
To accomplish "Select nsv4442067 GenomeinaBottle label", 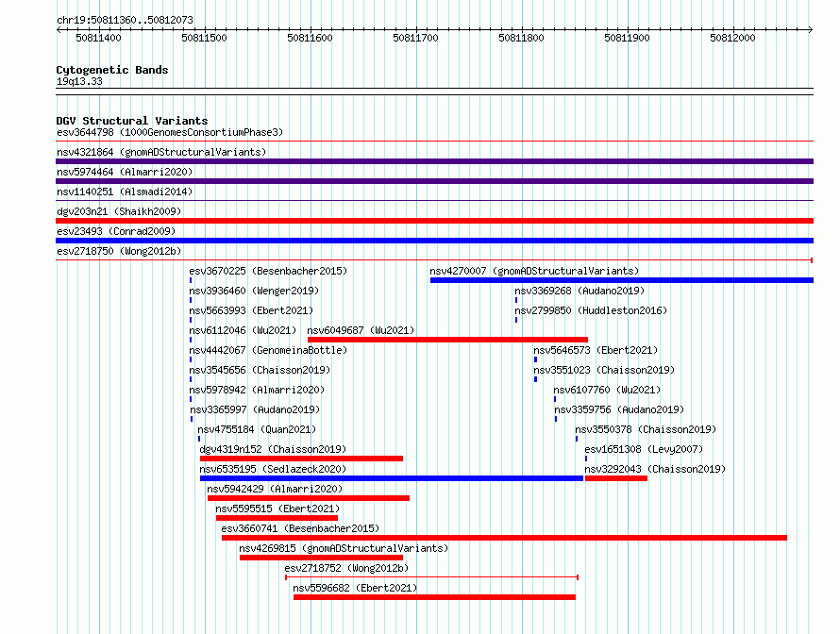I will click(x=268, y=350).
